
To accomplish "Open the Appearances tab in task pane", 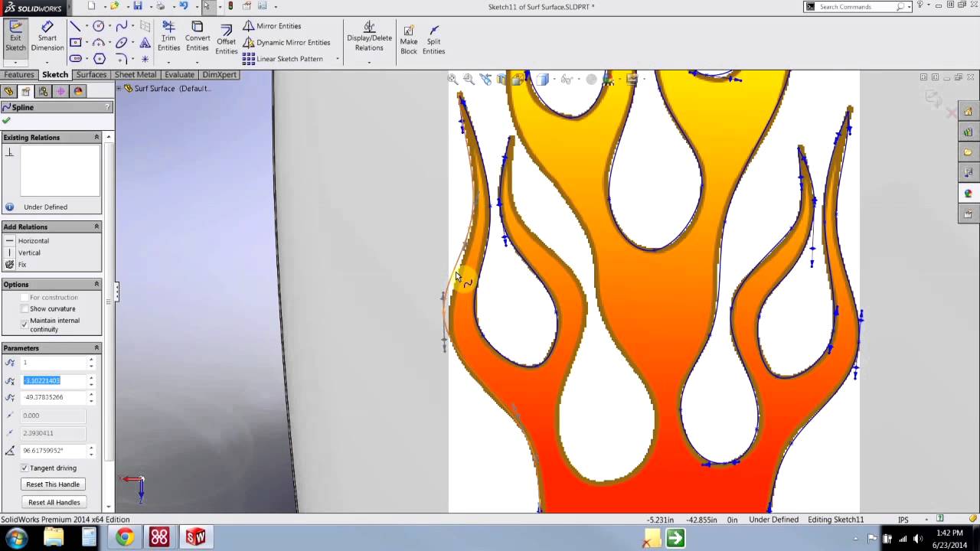I will point(968,194).
